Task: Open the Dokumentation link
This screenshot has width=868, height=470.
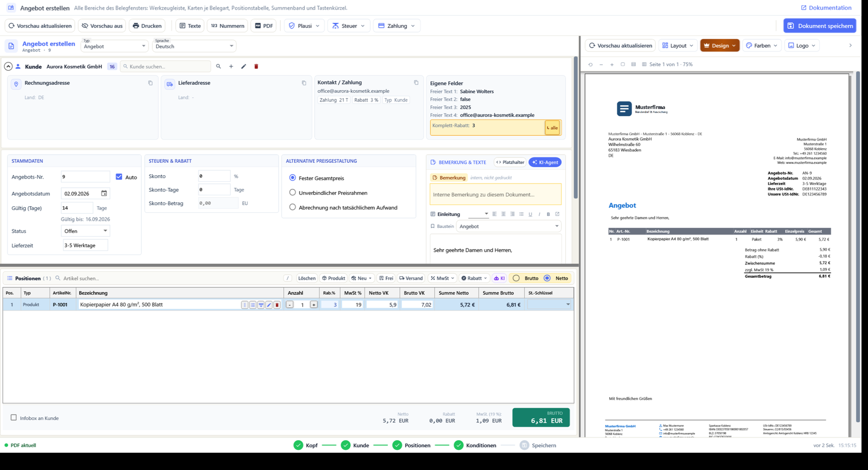Action: click(x=826, y=8)
